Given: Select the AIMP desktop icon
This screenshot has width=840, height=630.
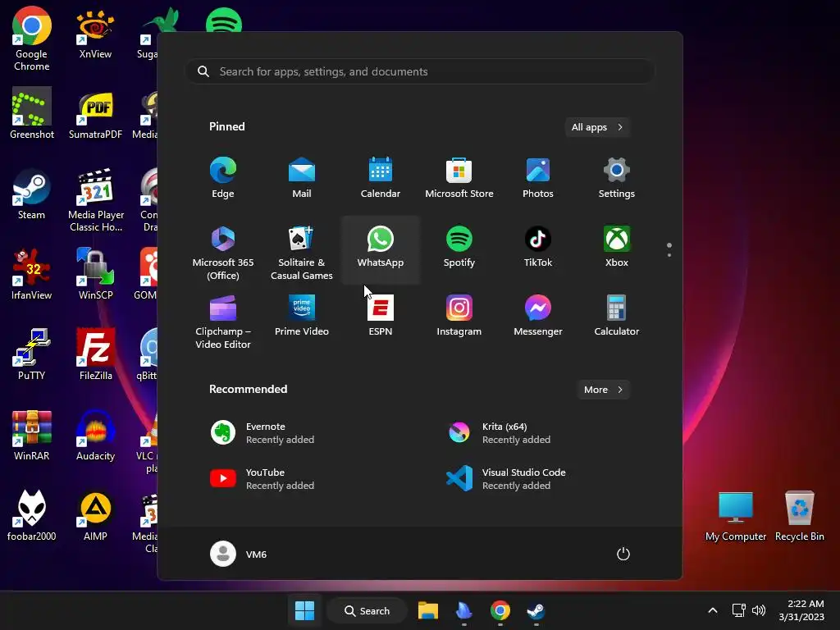Looking at the screenshot, I should tap(95, 515).
